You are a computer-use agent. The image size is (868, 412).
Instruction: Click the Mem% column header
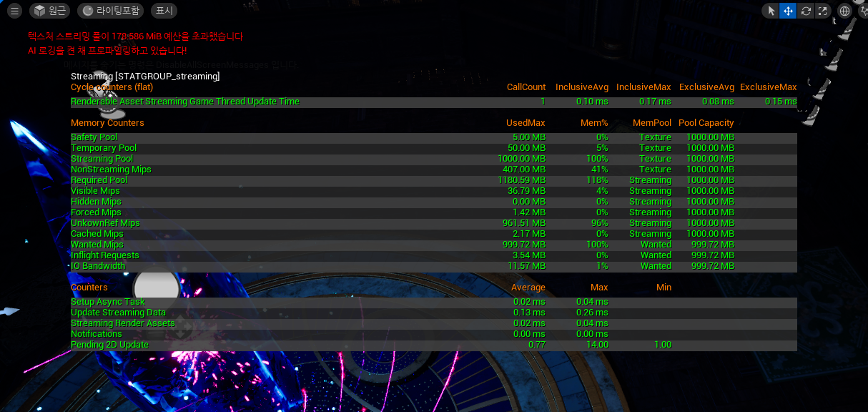click(594, 123)
